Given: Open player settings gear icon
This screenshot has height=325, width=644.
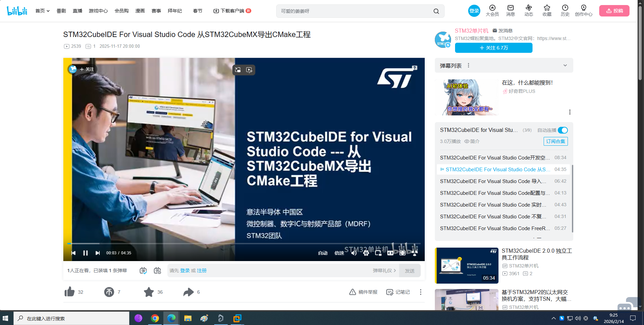Looking at the screenshot, I should [x=366, y=253].
